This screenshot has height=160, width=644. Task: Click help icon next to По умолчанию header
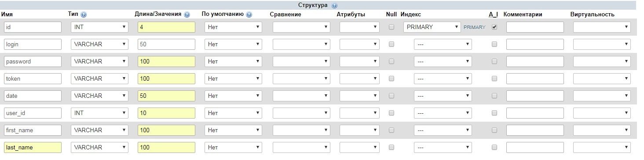(249, 15)
